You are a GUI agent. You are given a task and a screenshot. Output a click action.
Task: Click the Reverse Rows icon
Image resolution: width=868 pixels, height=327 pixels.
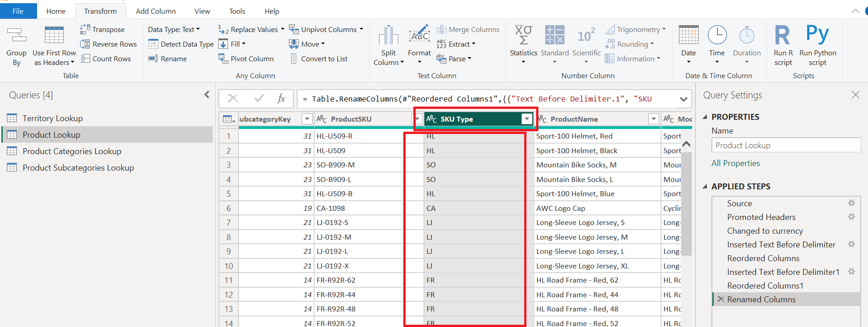(x=85, y=44)
